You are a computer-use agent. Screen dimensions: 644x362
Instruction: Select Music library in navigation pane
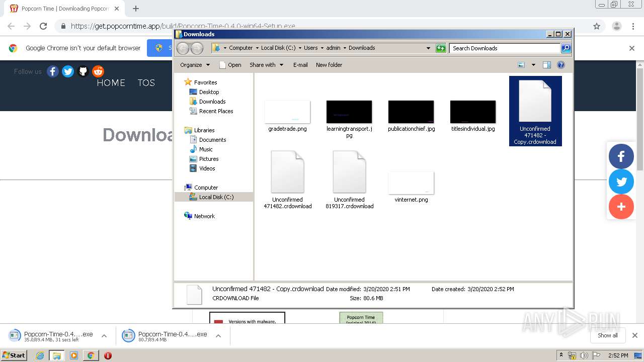coord(201,149)
